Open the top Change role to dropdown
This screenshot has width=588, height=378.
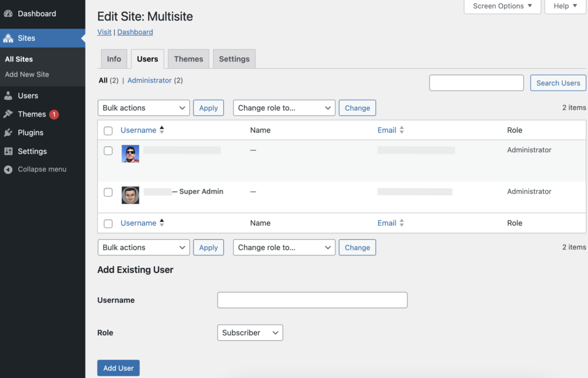tap(284, 108)
